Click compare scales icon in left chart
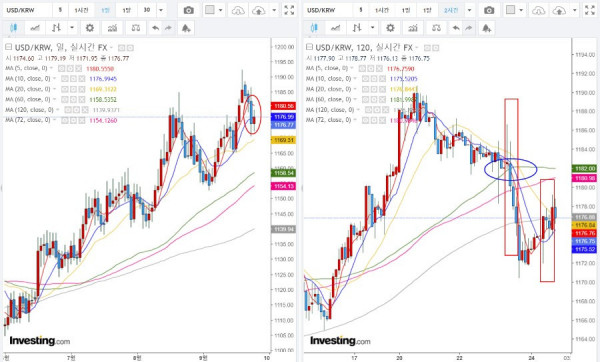 tap(136, 28)
